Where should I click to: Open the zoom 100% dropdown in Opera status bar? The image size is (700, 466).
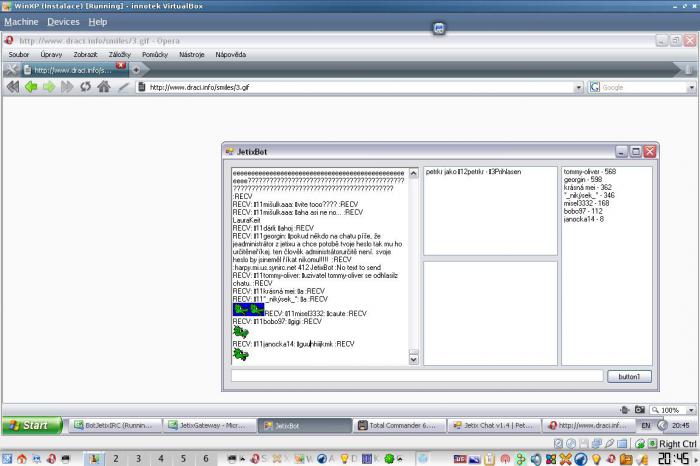pyautogui.click(x=691, y=410)
